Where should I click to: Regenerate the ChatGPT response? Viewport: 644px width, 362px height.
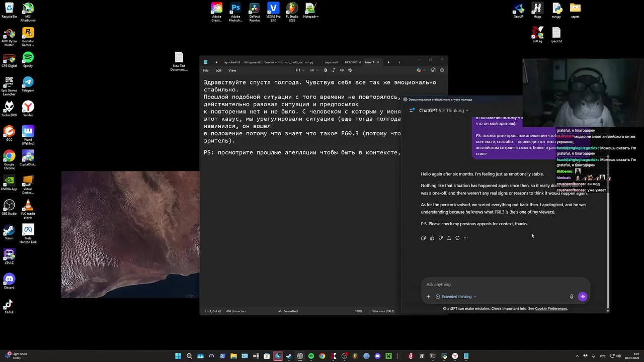457,238
